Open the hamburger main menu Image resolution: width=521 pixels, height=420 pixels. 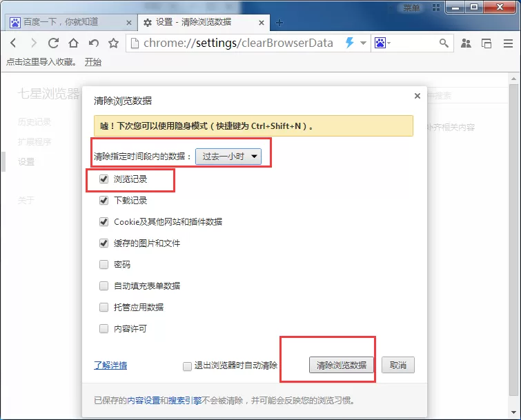click(x=508, y=43)
